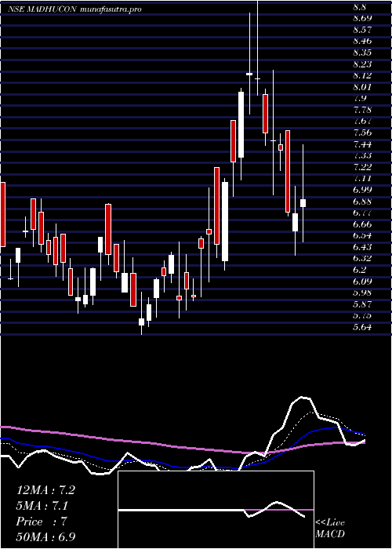Select the 7.33 price axis label
The width and height of the screenshot is (392, 549).
[362, 155]
